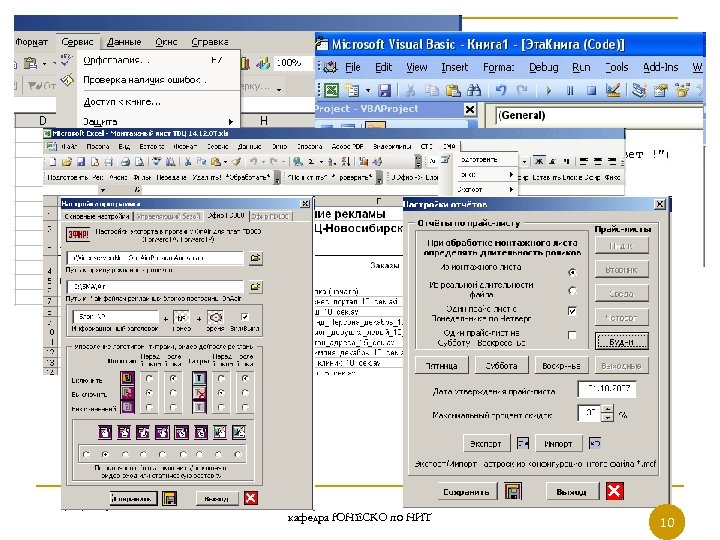The height and width of the screenshot is (540, 720).
Task: Click the Find binoculars icon in VB toolbar
Action: [x=473, y=90]
